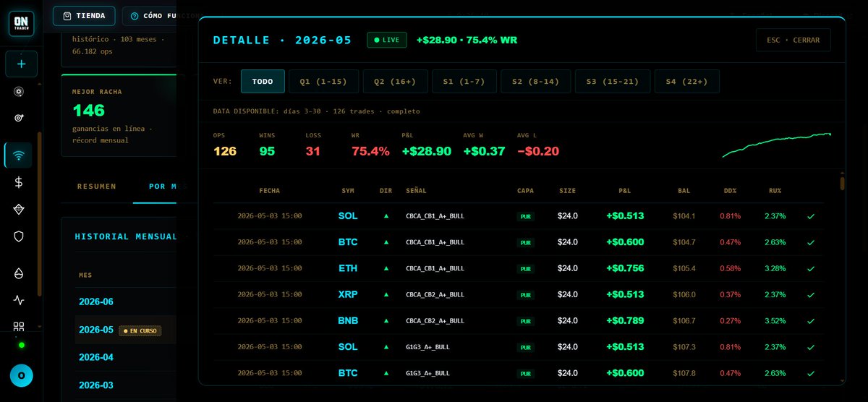Click the checkmark on the XRP row
868x402 pixels.
point(811,294)
